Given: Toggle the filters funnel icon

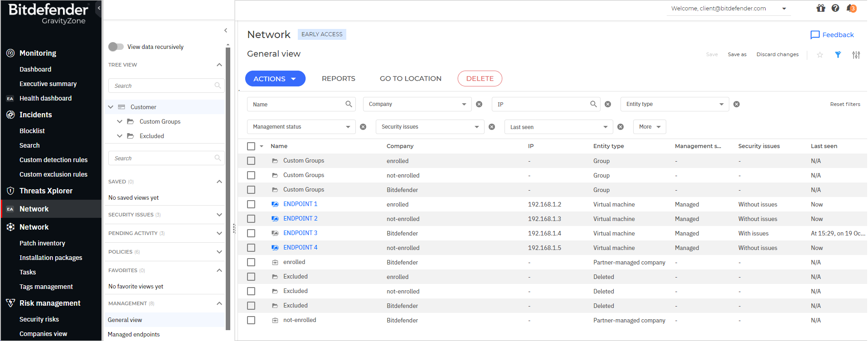Looking at the screenshot, I should pyautogui.click(x=838, y=55).
